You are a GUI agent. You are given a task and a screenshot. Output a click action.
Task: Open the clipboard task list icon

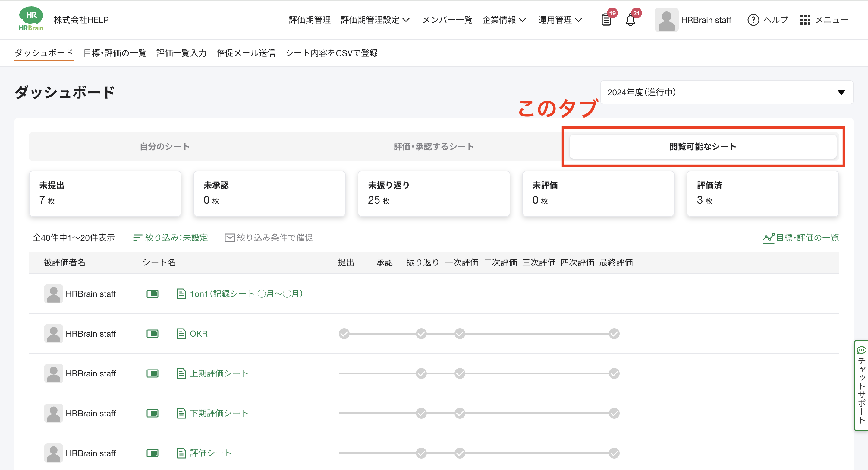[x=606, y=20]
